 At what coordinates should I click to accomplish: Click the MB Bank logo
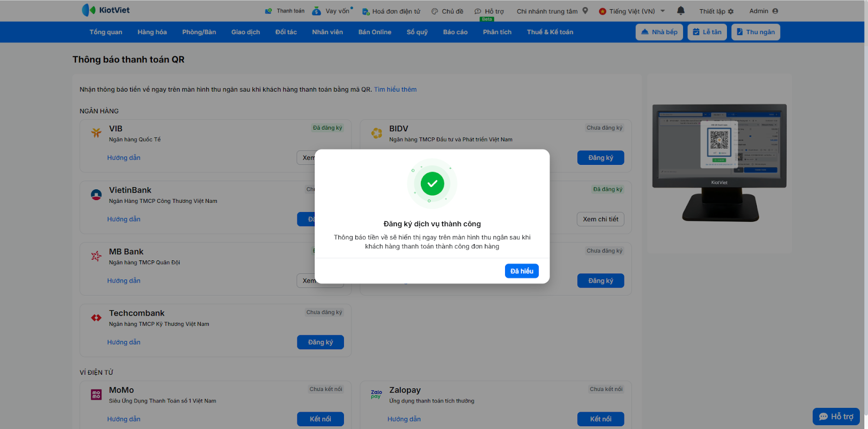pos(97,256)
